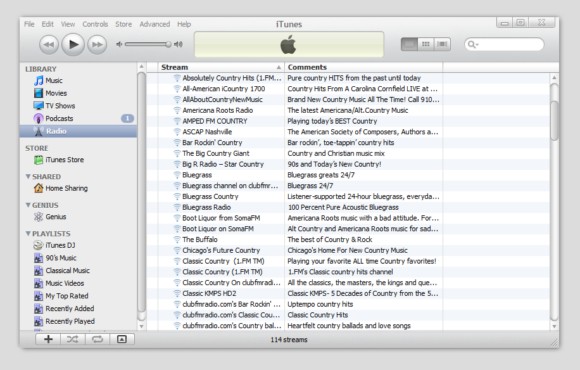Click the sidebar scroll down arrow

(x=141, y=326)
